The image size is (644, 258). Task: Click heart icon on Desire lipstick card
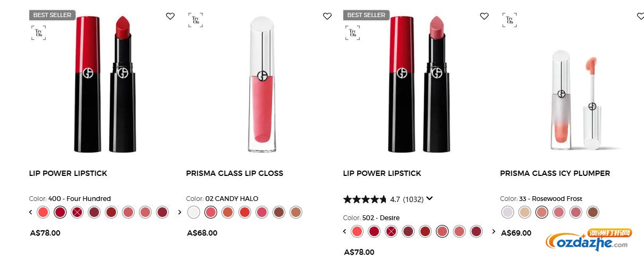click(484, 16)
